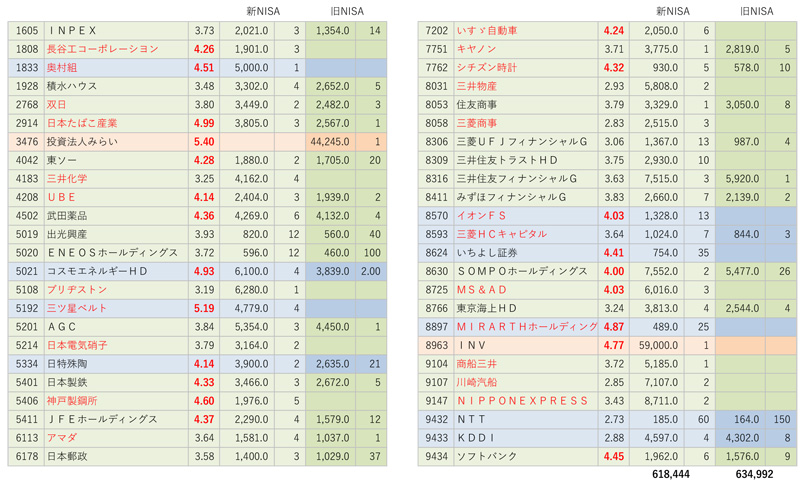Click アマダ name cell
Image resolution: width=800 pixels, height=484 pixels.
116,438
